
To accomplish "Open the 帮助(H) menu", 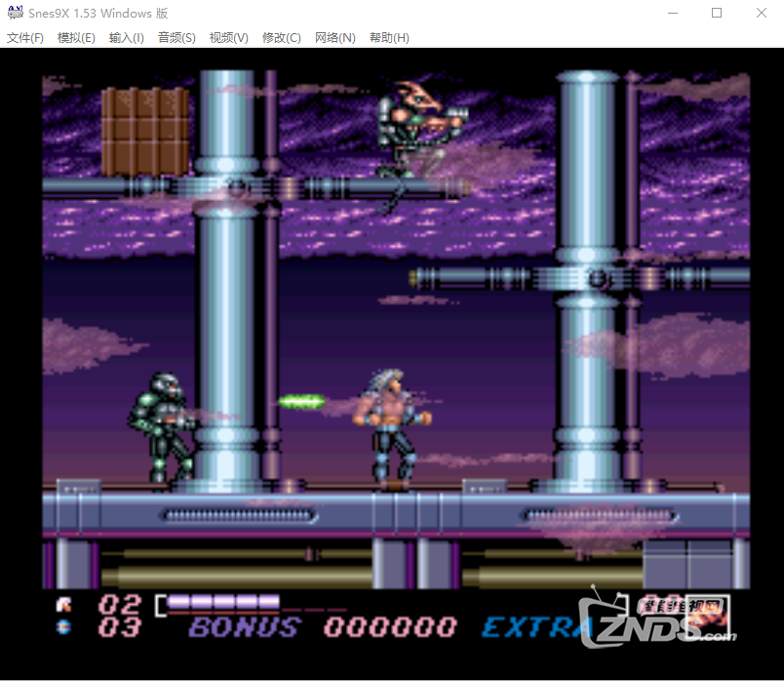I will tap(389, 38).
